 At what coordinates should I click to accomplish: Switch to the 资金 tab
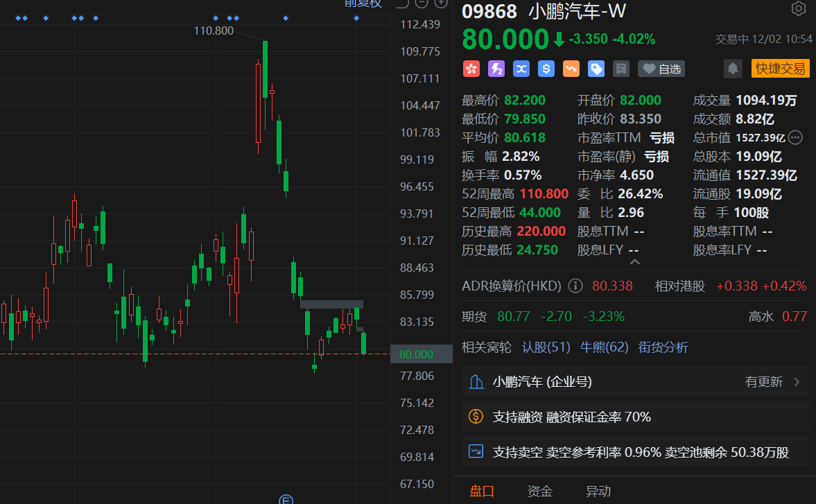(x=540, y=492)
